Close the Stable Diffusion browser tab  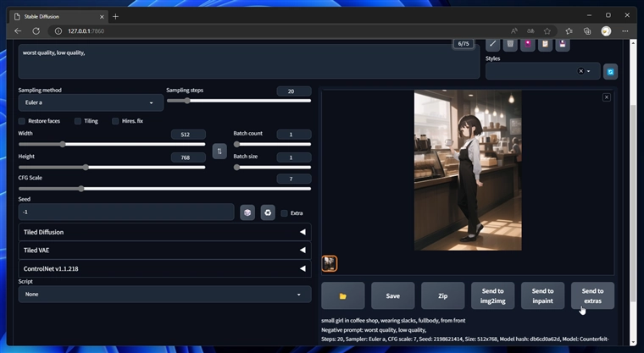[x=102, y=17]
